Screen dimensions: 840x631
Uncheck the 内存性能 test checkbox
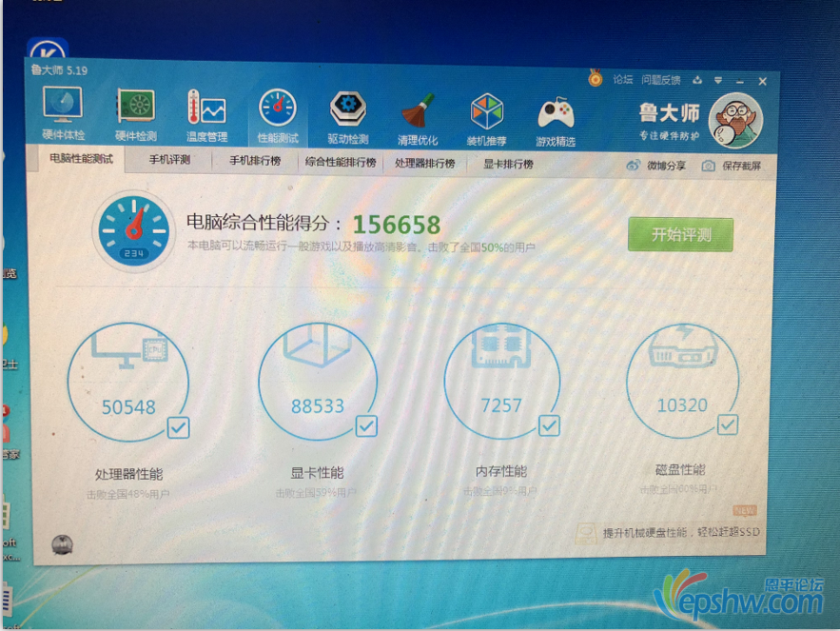click(x=549, y=425)
